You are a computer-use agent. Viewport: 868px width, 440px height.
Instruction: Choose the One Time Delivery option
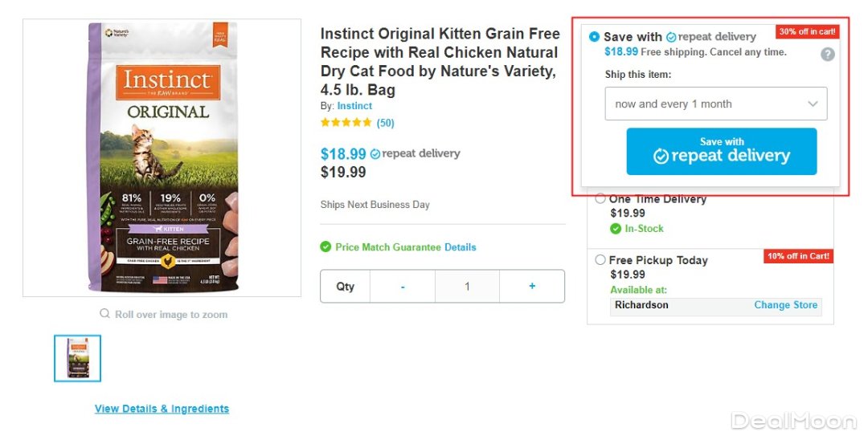pos(600,199)
